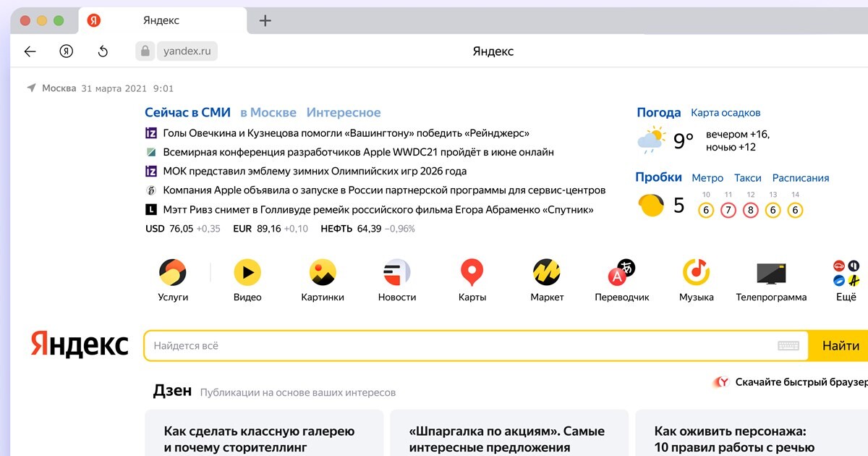868x456 pixels.
Task: Click the Услуги services icon
Action: [173, 273]
